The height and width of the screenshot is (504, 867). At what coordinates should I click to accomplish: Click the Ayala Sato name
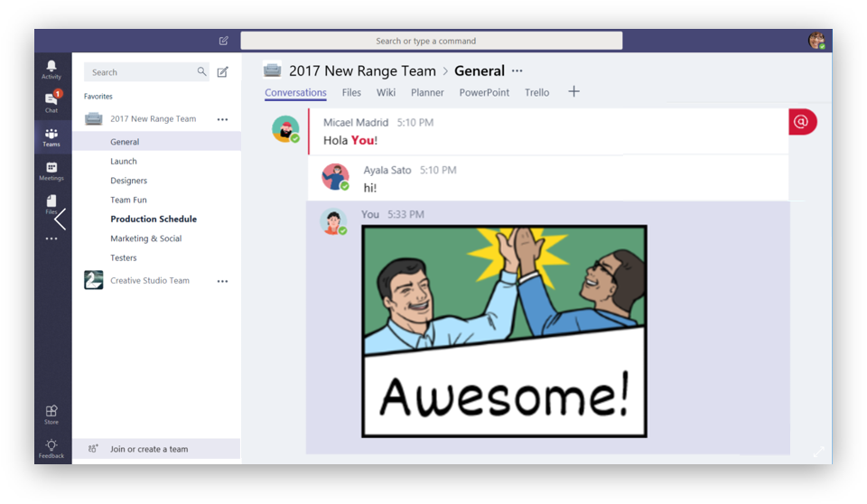387,170
